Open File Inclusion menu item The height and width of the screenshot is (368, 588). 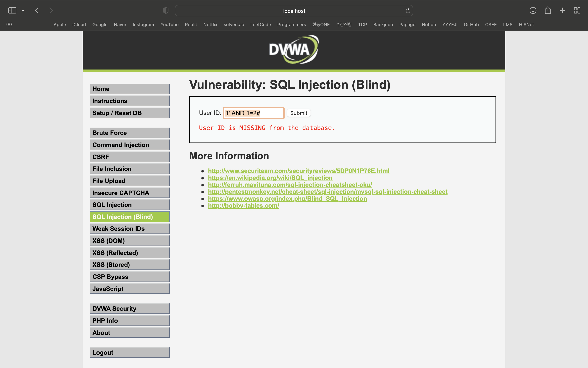[x=129, y=169]
